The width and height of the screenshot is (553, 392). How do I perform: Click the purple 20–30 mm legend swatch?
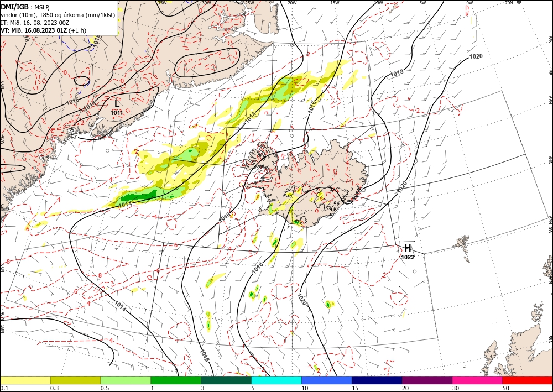click(x=427, y=380)
